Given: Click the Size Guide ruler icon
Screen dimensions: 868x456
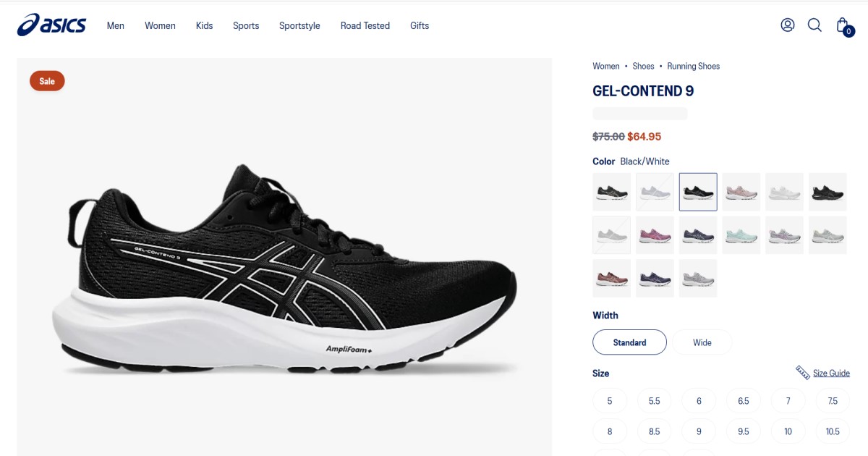Looking at the screenshot, I should coord(802,373).
